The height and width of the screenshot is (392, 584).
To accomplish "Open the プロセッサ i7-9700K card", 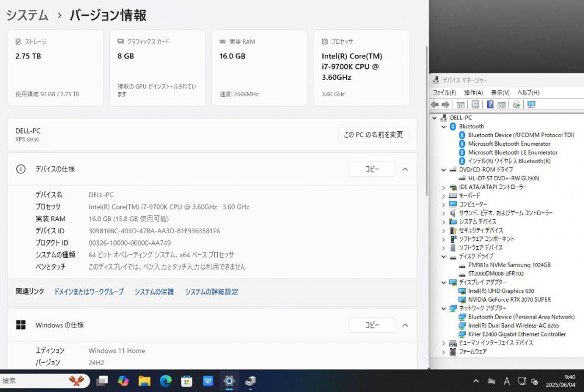I will (x=361, y=68).
